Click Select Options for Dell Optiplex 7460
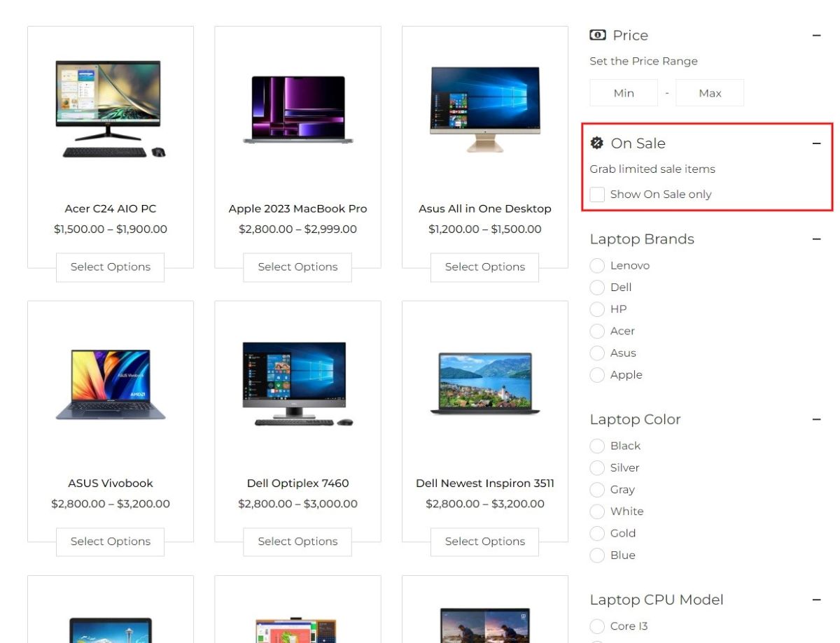 [x=297, y=542]
